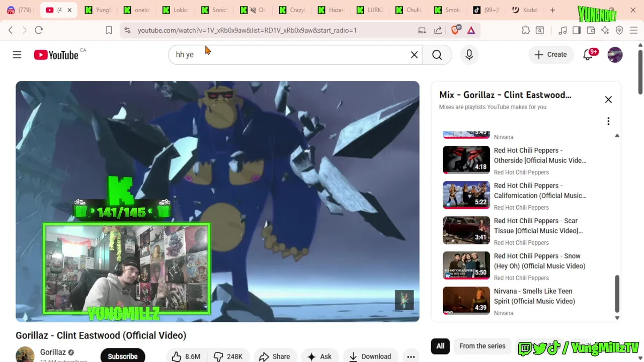
Task: Share the video
Action: (x=274, y=356)
